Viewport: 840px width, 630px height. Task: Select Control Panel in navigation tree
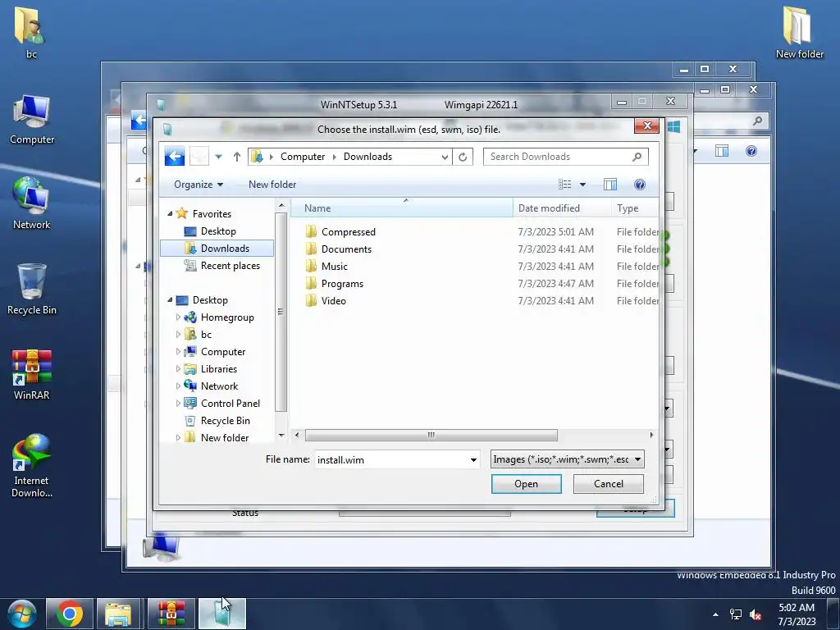coord(231,403)
